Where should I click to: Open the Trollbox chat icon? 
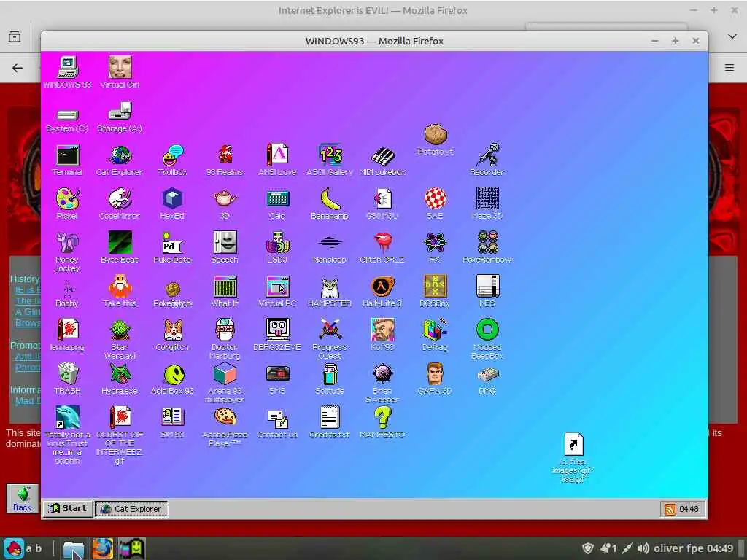172,156
